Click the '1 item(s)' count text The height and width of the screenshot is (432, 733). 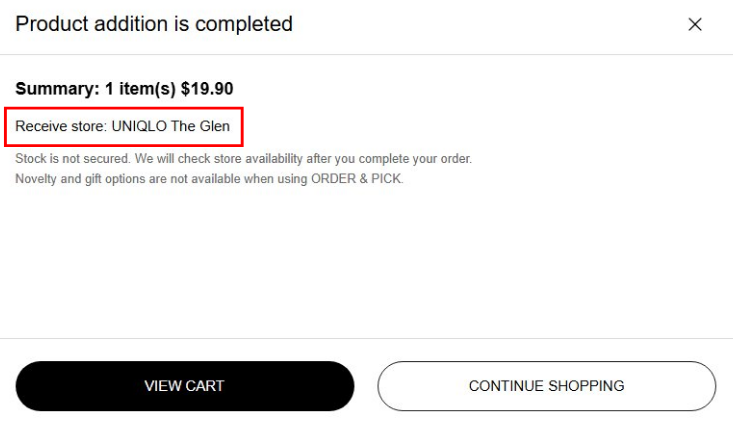coord(140,89)
